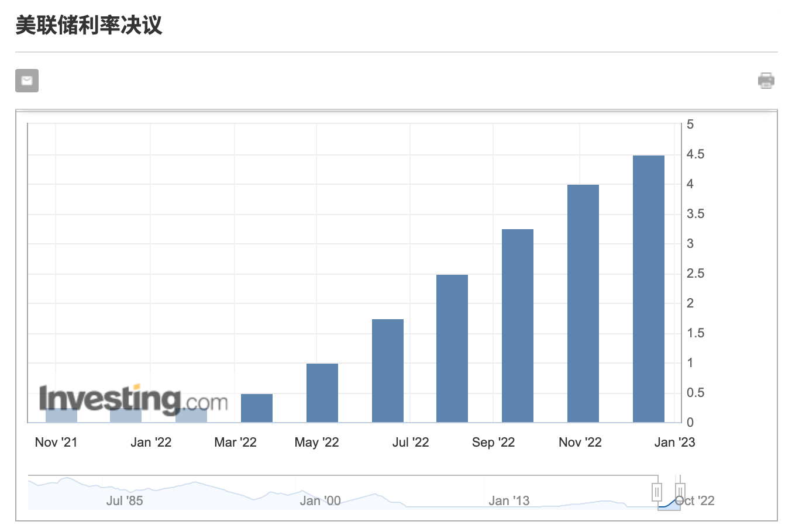Click the 'Oct '22' label in navigator

695,501
